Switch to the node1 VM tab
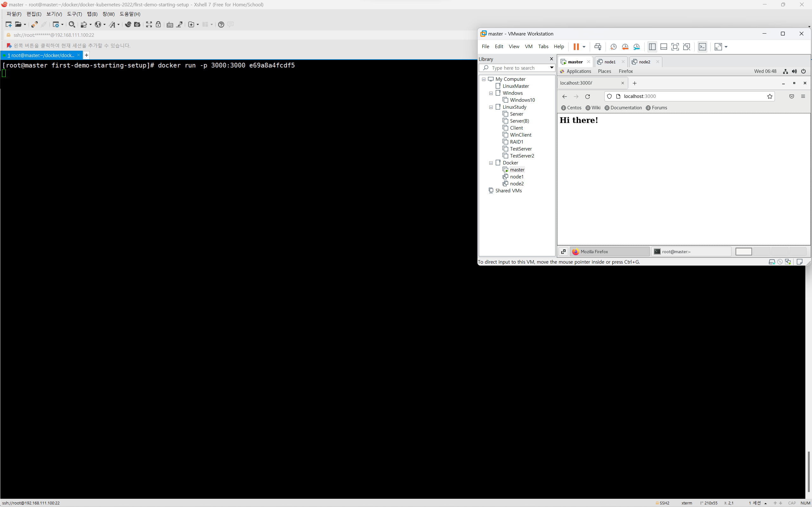Screen dimensions: 812x507 point(610,62)
